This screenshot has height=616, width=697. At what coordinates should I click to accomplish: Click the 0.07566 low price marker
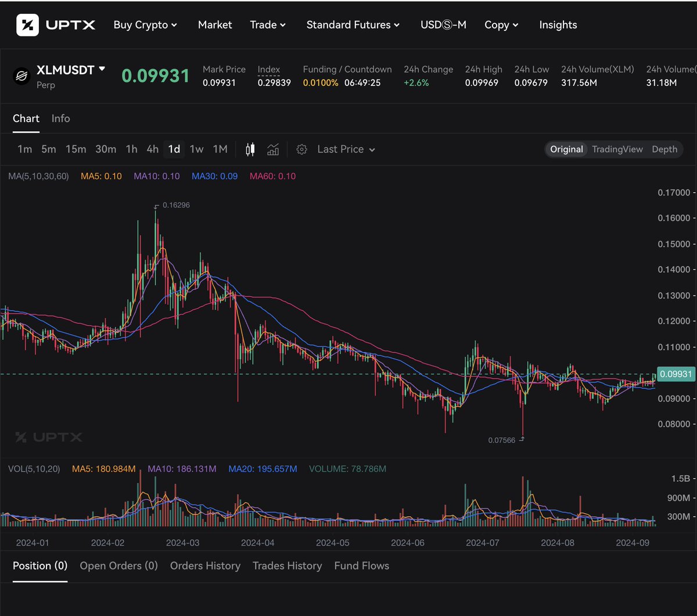pos(502,440)
